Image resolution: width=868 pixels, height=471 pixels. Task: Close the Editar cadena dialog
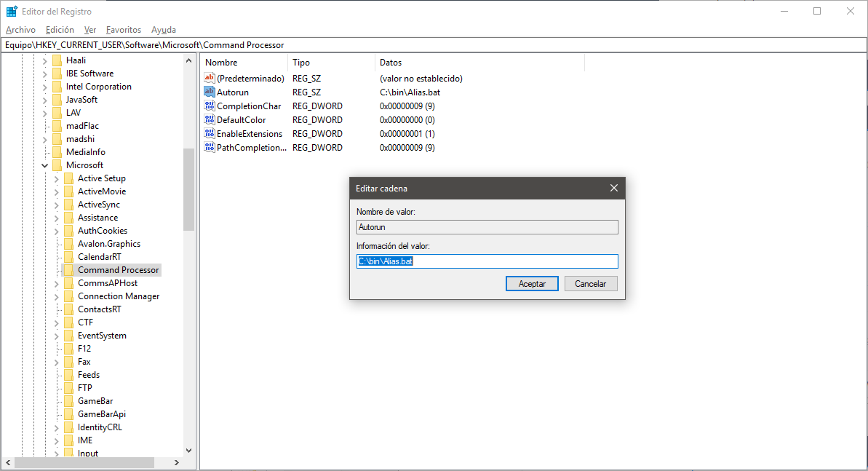[x=614, y=189]
